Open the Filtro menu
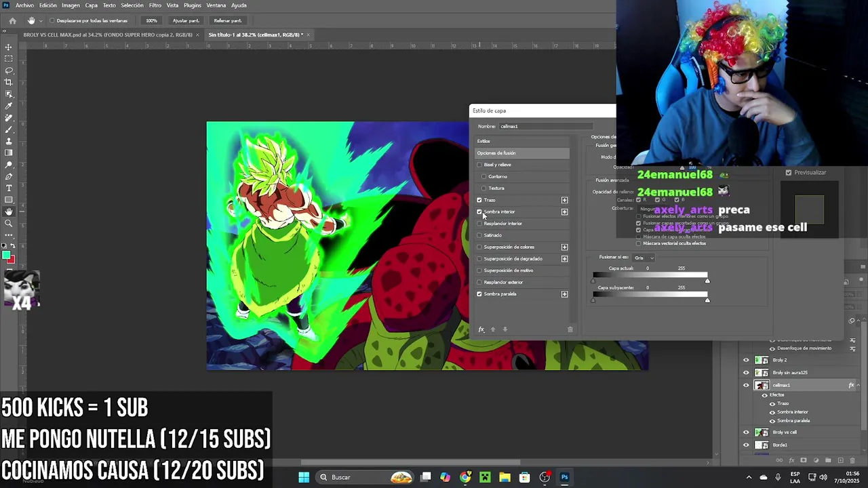The width and height of the screenshot is (868, 488). [x=155, y=5]
